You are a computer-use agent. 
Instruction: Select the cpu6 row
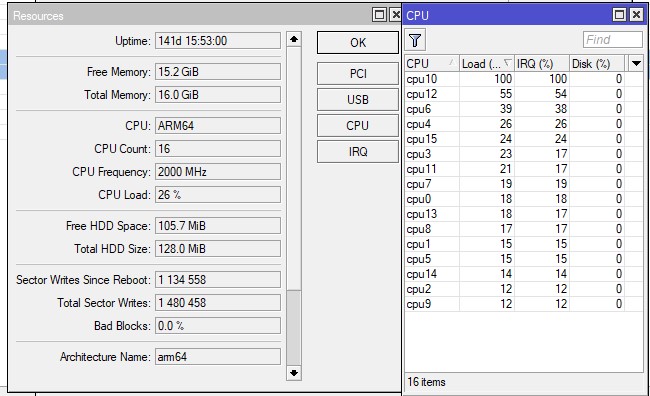[524, 109]
